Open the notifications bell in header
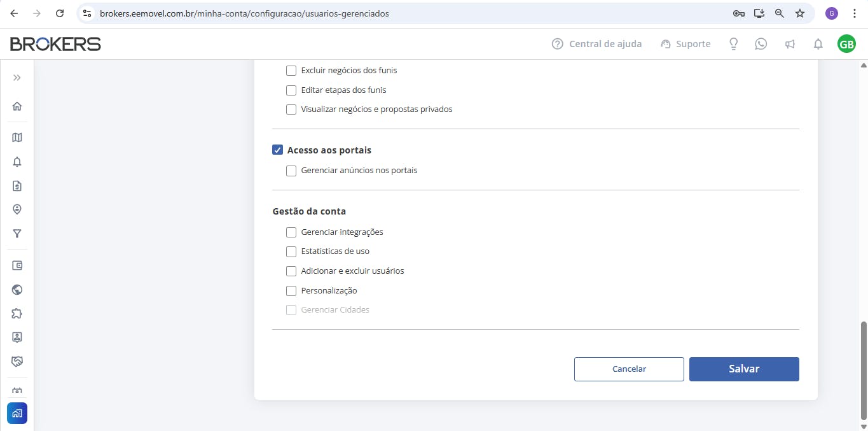This screenshot has height=431, width=868. point(818,44)
